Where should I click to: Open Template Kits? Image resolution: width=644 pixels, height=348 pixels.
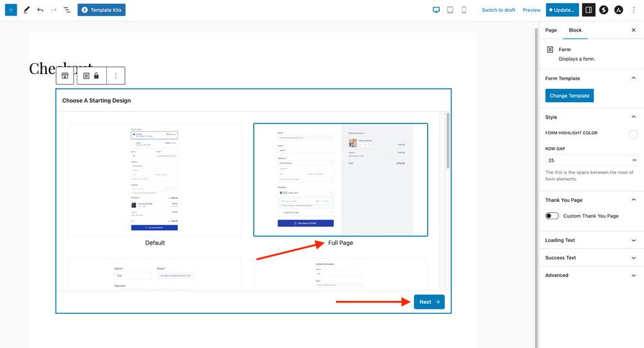pyautogui.click(x=102, y=10)
